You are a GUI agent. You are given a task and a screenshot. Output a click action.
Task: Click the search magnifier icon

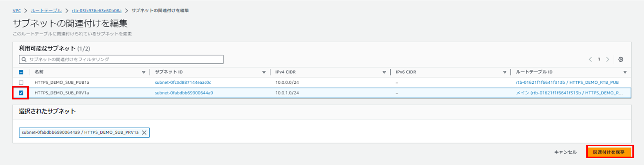tap(24, 59)
